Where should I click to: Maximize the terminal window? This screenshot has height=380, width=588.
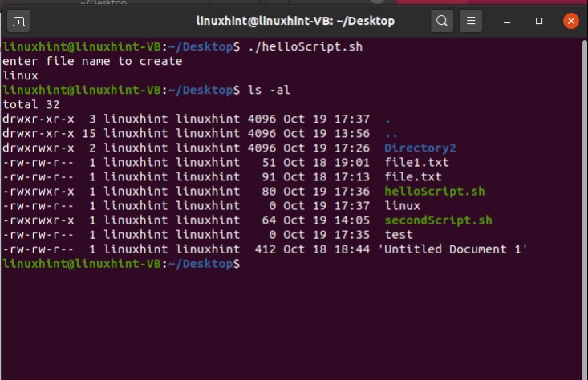point(540,20)
